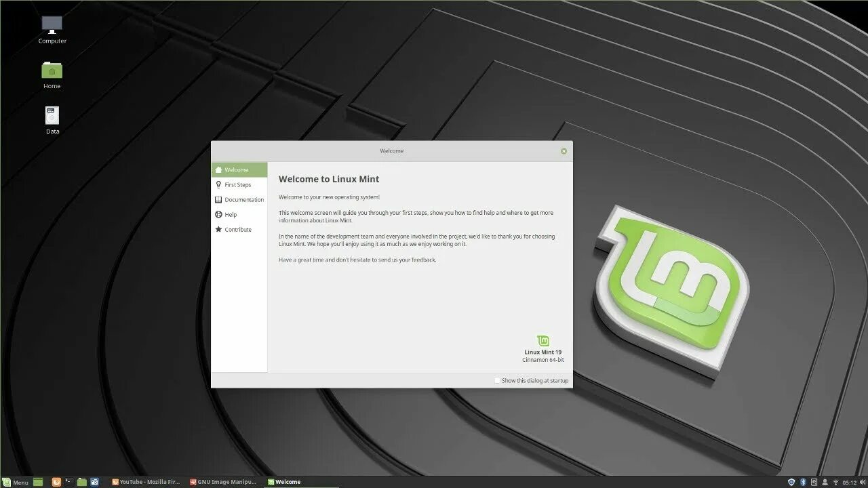Close the Welcome window
The image size is (868, 488).
[564, 150]
